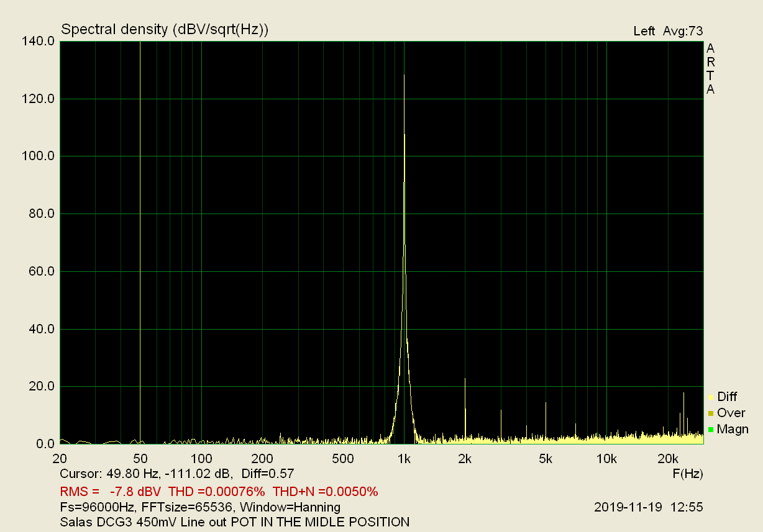Click the 120.0 y-axis value
The width and height of the screenshot is (763, 532).
pos(39,99)
